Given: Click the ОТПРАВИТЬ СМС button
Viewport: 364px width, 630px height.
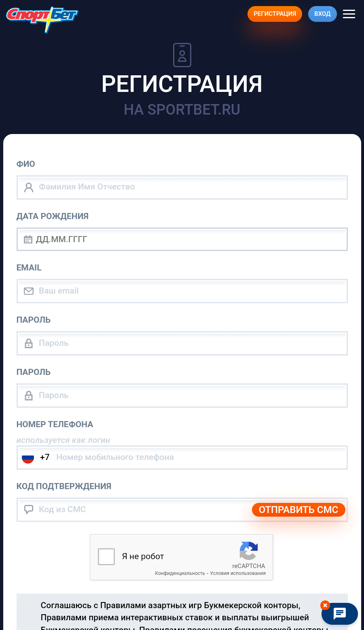Looking at the screenshot, I should 298,510.
